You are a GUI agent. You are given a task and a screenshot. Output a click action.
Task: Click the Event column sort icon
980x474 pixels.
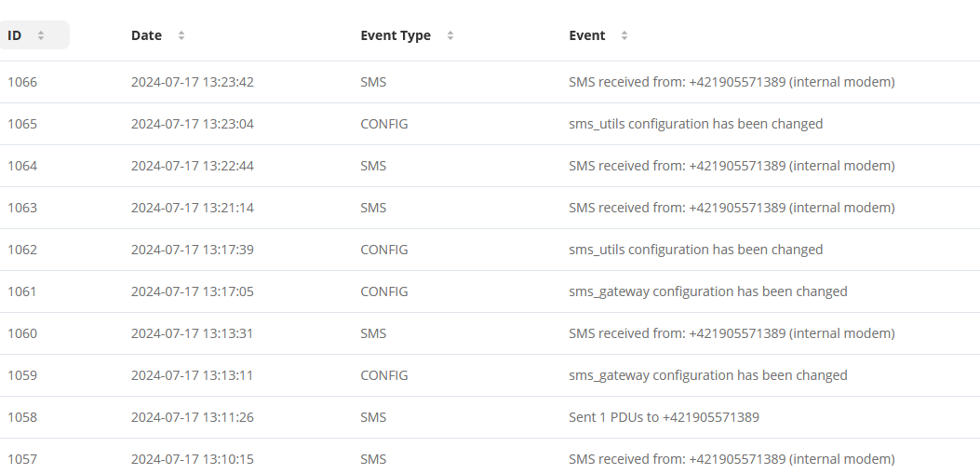click(624, 35)
